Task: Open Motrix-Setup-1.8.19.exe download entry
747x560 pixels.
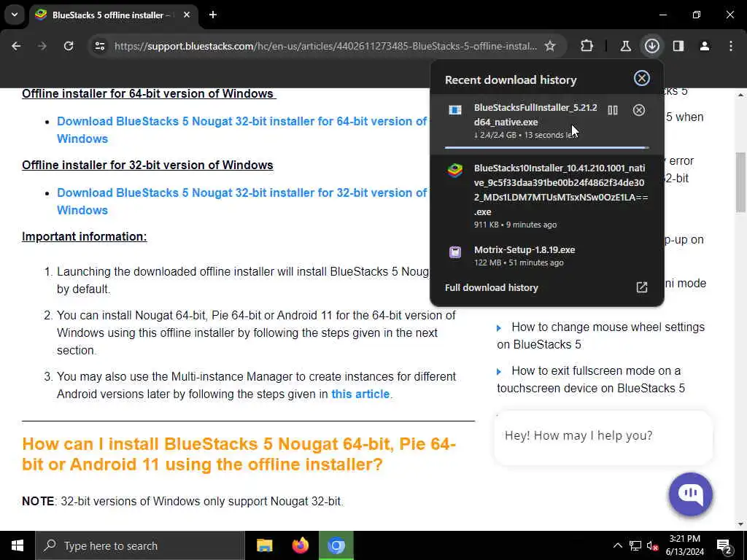Action: [x=547, y=256]
